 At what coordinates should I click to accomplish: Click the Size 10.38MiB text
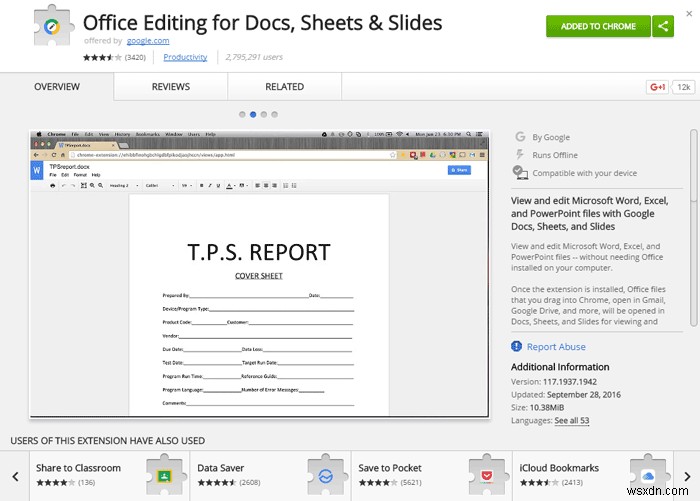538,408
